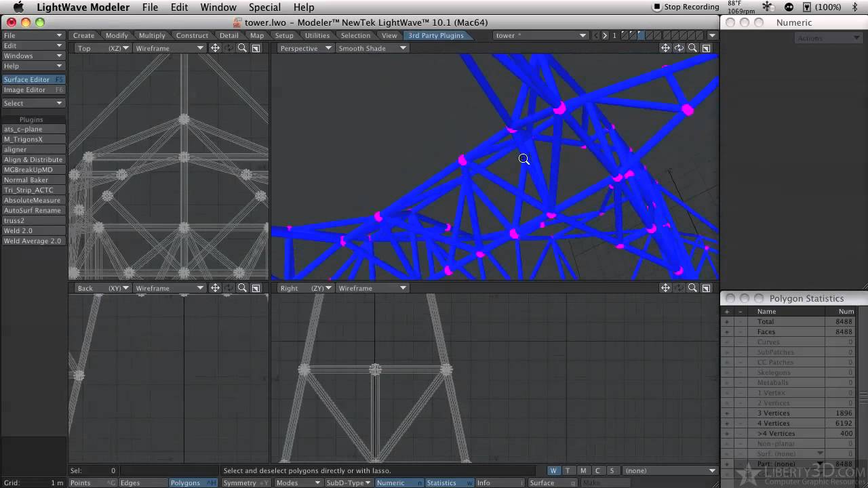Open the Create tab
868x488 pixels.
pos(83,35)
